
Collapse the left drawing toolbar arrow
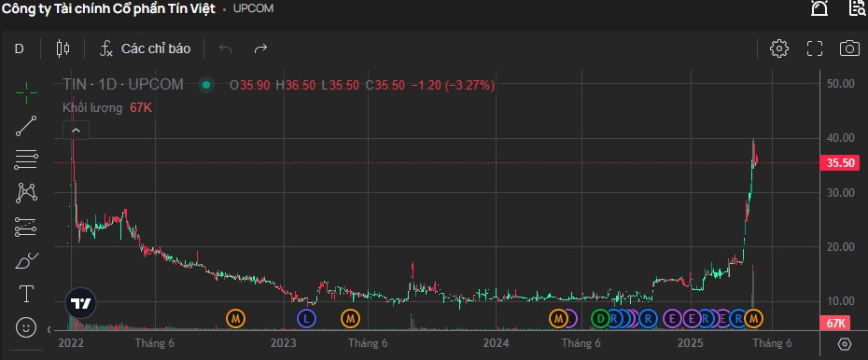[49, 330]
